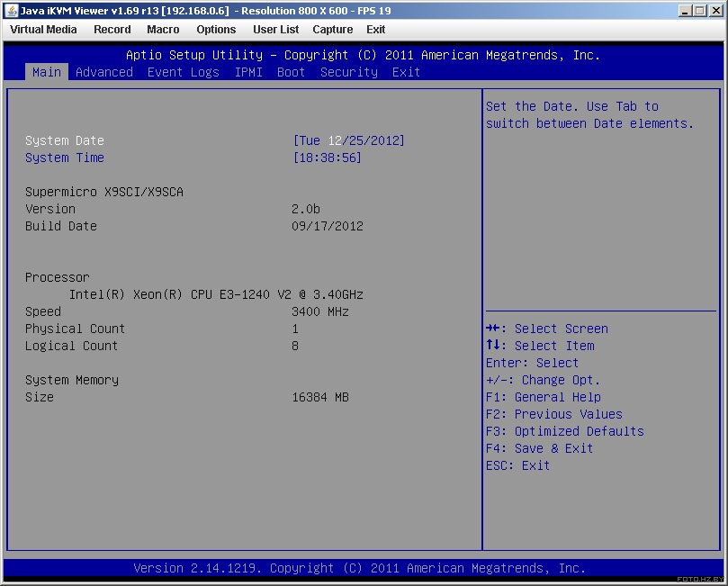Open the Virtual Media menu
This screenshot has width=728, height=586.
(x=43, y=30)
